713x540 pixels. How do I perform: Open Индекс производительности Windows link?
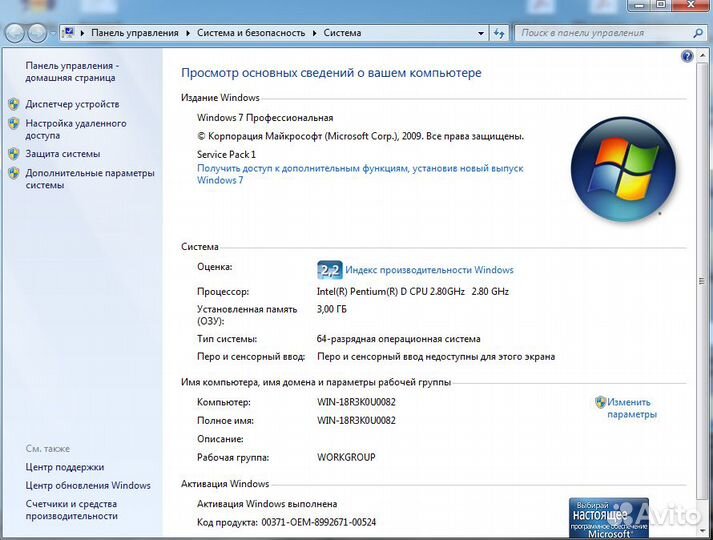429,270
